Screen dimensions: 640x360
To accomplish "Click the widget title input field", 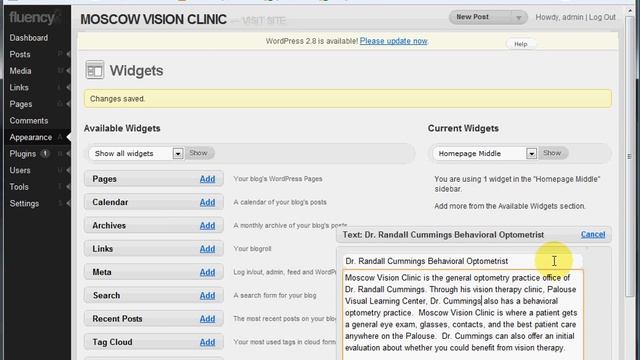I will click(462, 261).
